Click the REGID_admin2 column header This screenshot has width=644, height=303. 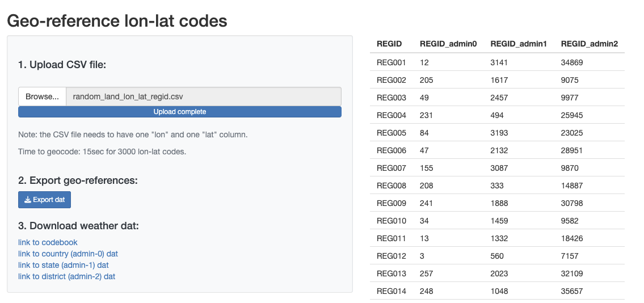[590, 44]
